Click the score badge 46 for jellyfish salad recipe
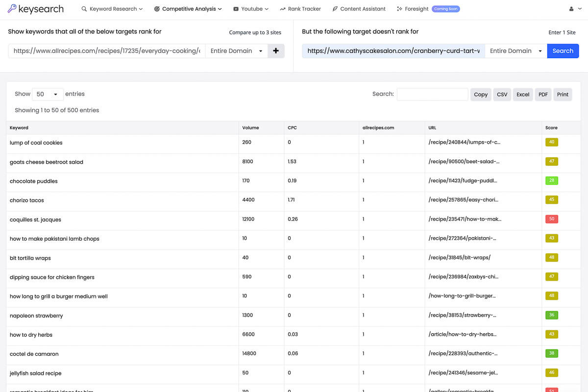The height and width of the screenshot is (392, 588). pyautogui.click(x=552, y=372)
